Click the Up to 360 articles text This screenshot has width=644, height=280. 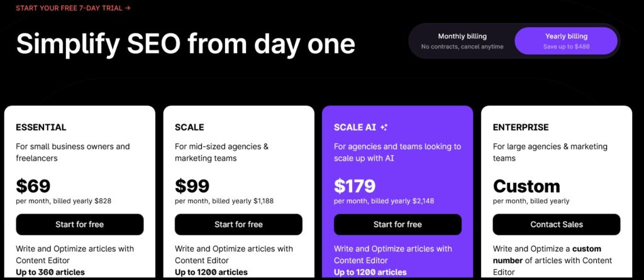coord(50,272)
